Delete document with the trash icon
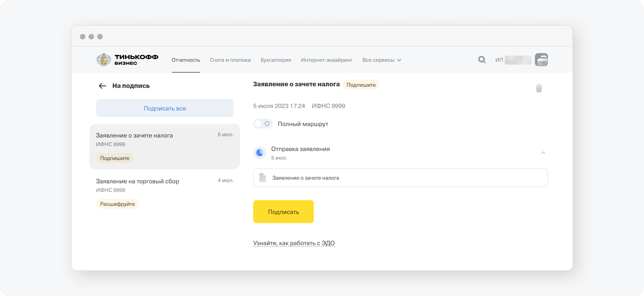The width and height of the screenshot is (644, 296). [539, 88]
